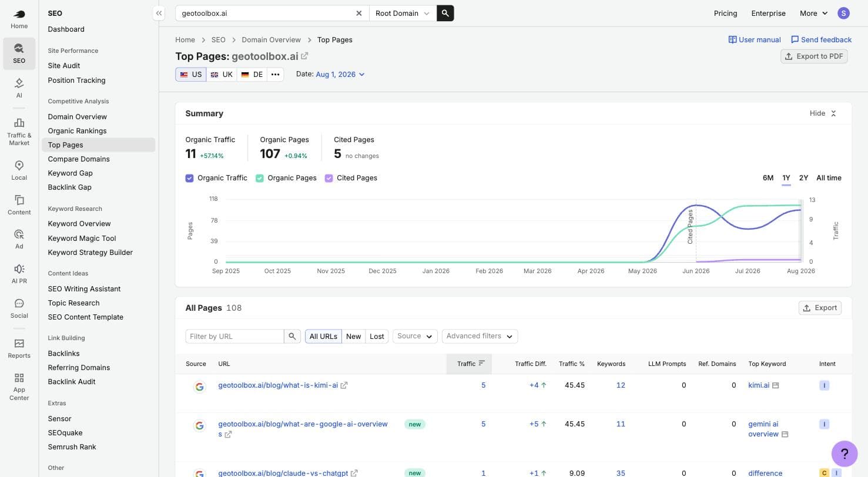Click SERP icon next to kimi.ai keyword

775,385
